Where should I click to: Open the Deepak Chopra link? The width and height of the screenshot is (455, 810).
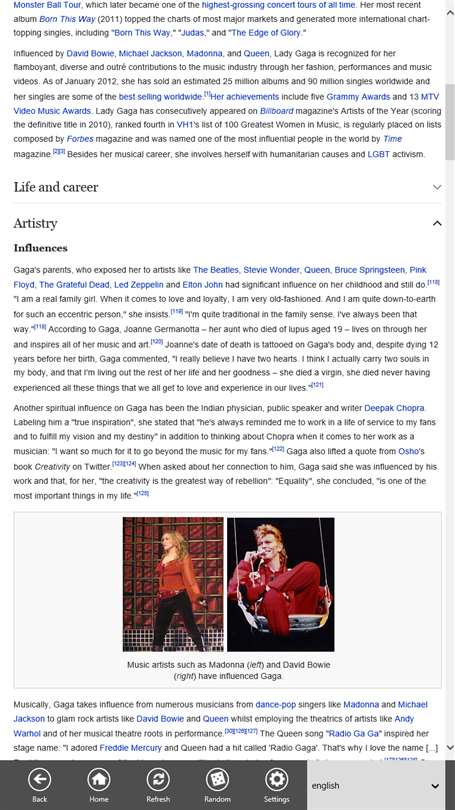pos(394,408)
